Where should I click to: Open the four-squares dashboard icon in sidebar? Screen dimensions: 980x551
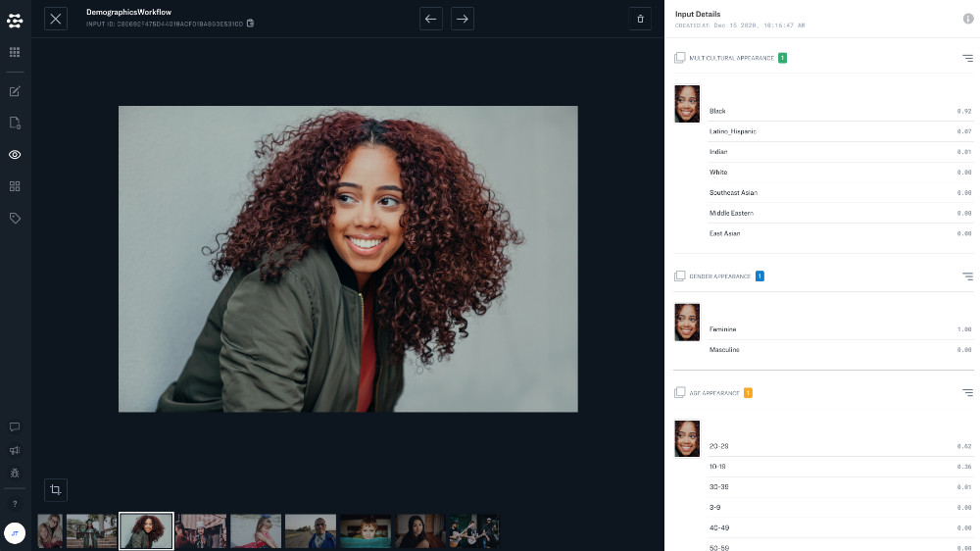(15, 186)
